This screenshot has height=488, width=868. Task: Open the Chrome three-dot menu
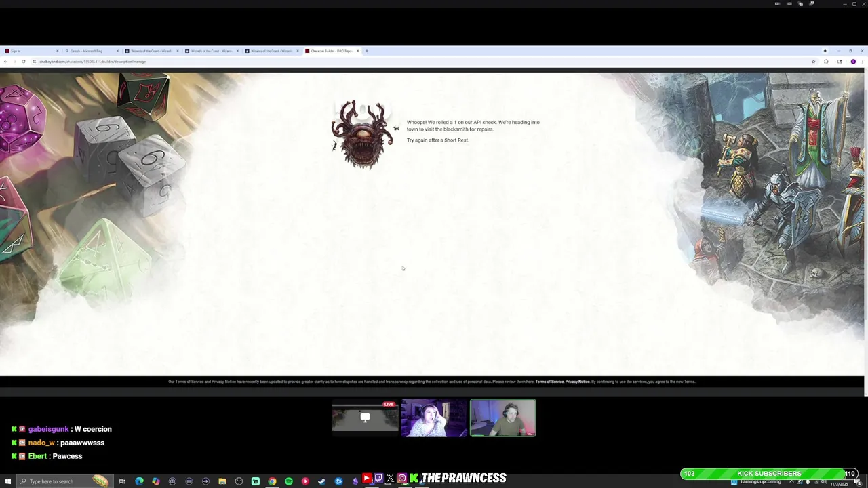863,62
